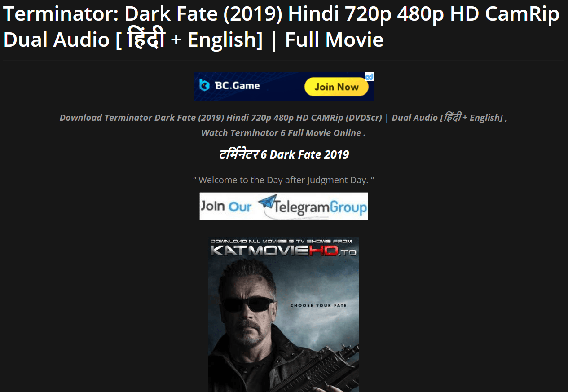Click the Download Terminator Dark Fate description line

coord(283,118)
